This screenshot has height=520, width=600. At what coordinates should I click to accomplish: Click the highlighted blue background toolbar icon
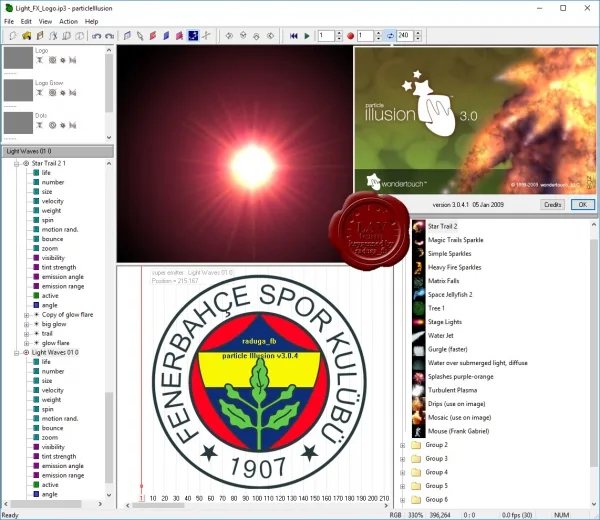click(193, 36)
